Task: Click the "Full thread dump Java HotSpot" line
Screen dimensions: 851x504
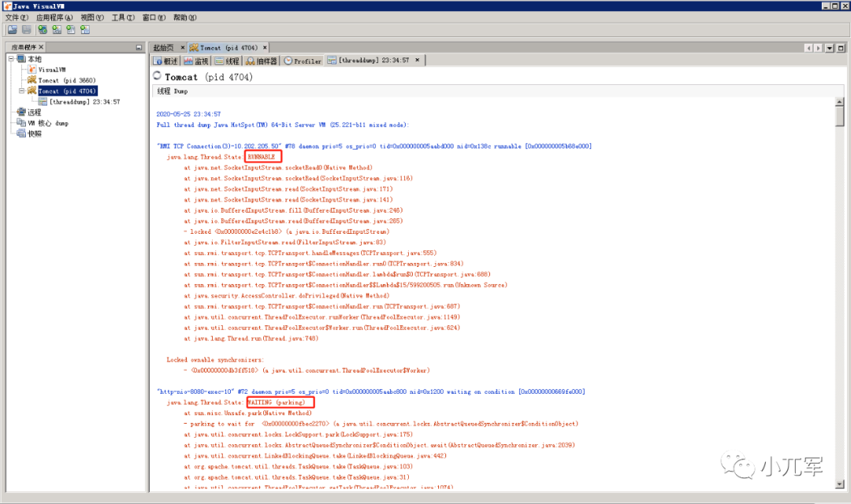Action: click(x=282, y=124)
